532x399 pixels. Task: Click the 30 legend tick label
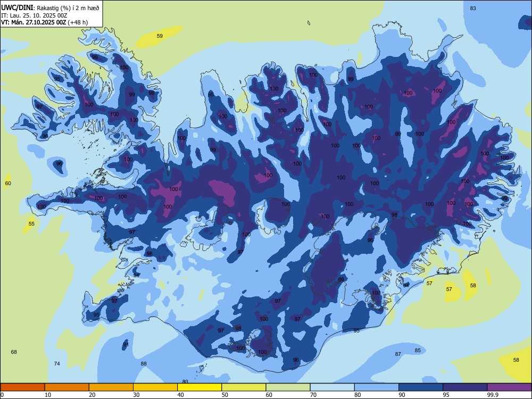pyautogui.click(x=136, y=395)
